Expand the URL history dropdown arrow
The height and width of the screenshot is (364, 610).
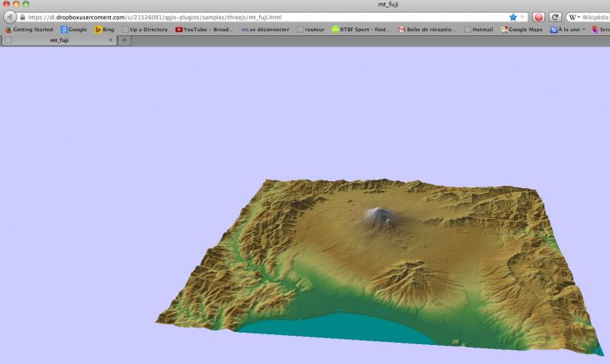point(523,17)
